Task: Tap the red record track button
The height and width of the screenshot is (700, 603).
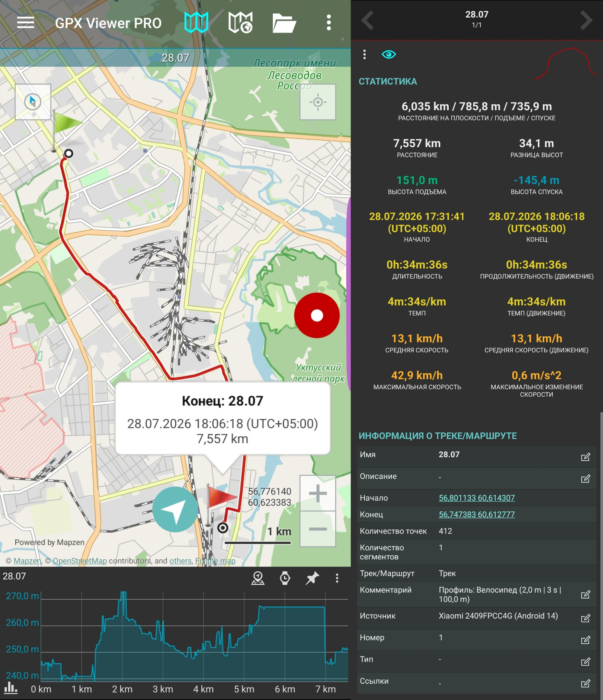Action: (317, 315)
